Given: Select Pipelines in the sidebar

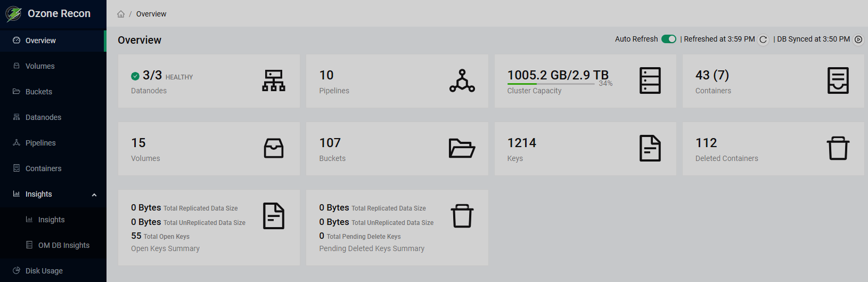Looking at the screenshot, I should pos(53,143).
